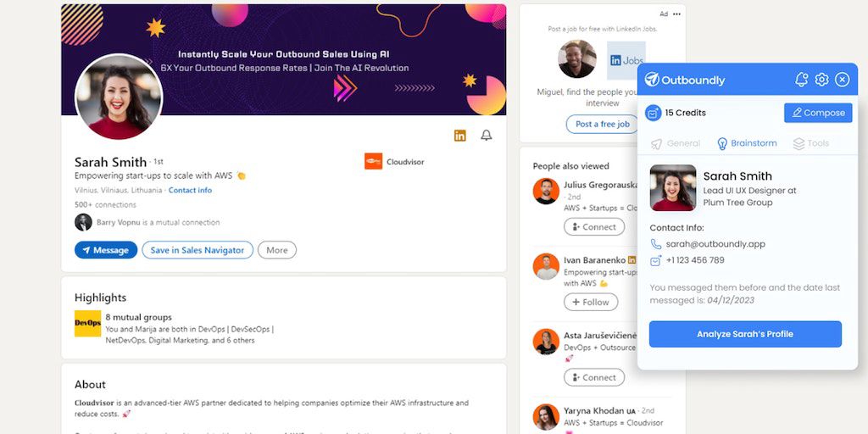Open the ad options three-dot menu
This screenshot has height=434, width=868.
tap(676, 14)
